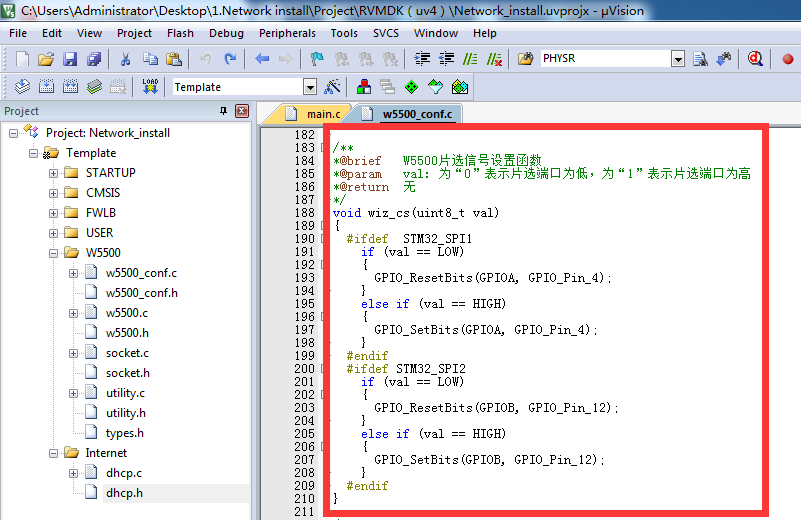801x520 pixels.
Task: Navigate forward with the right arrow icon
Action: 286,59
